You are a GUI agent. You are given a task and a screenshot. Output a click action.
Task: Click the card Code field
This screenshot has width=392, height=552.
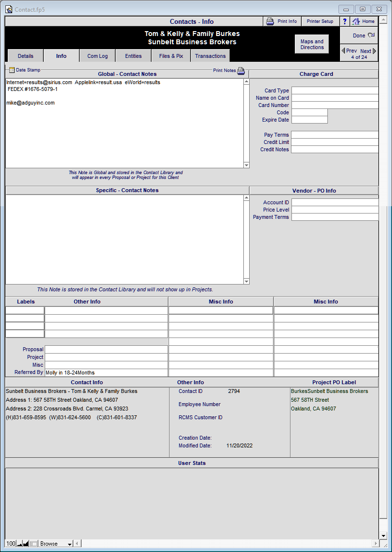point(309,112)
